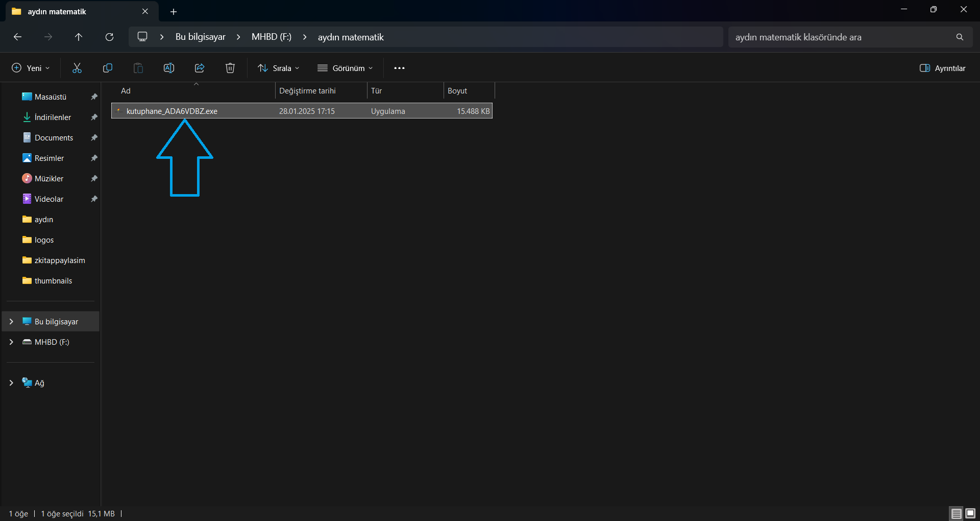Open the Yeni new item menu
The height and width of the screenshot is (521, 980).
coord(31,68)
